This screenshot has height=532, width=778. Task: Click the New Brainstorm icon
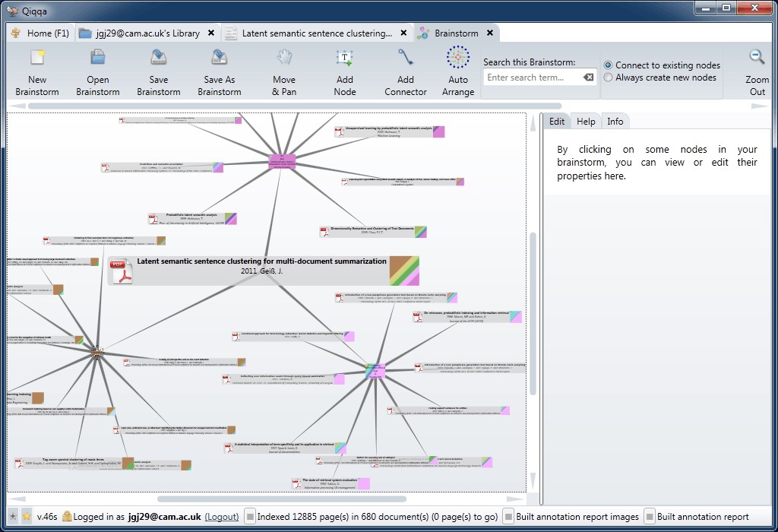37,59
